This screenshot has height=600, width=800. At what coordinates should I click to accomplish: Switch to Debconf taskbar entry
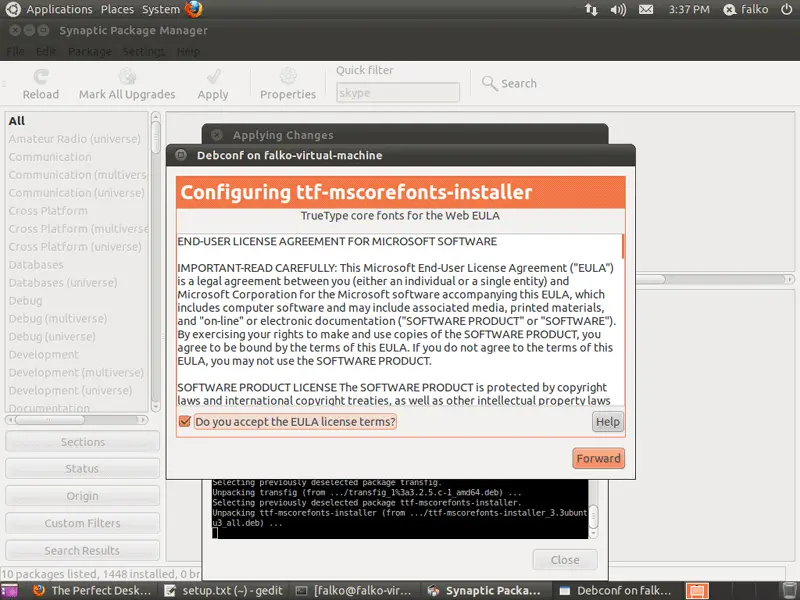tap(615, 590)
